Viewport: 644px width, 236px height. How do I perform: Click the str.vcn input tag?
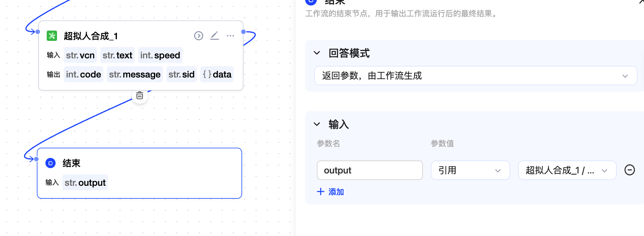point(80,55)
